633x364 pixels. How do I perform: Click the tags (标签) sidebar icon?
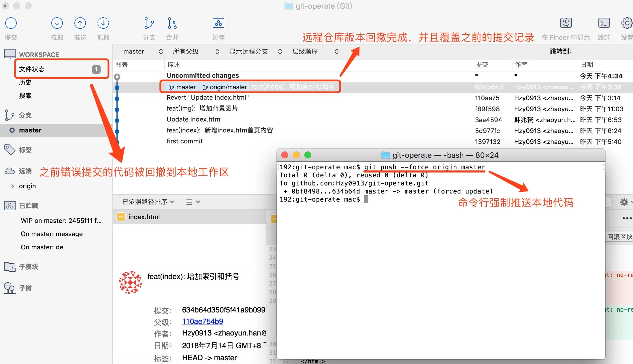(10, 149)
